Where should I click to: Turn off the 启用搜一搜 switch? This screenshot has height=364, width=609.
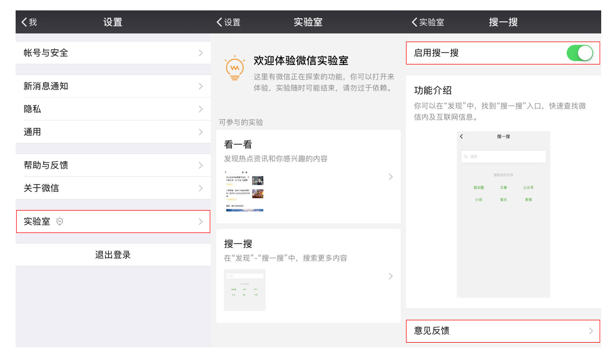pyautogui.click(x=579, y=53)
